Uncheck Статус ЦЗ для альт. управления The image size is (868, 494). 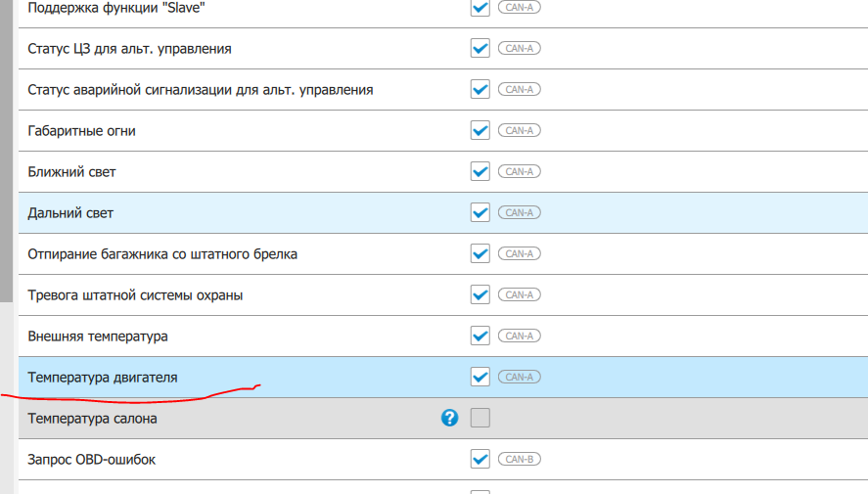coord(480,48)
